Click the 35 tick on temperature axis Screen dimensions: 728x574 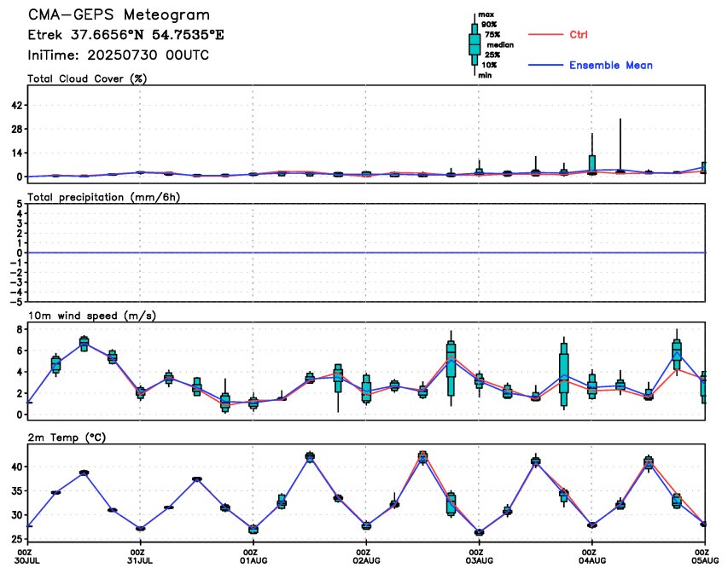[17, 491]
